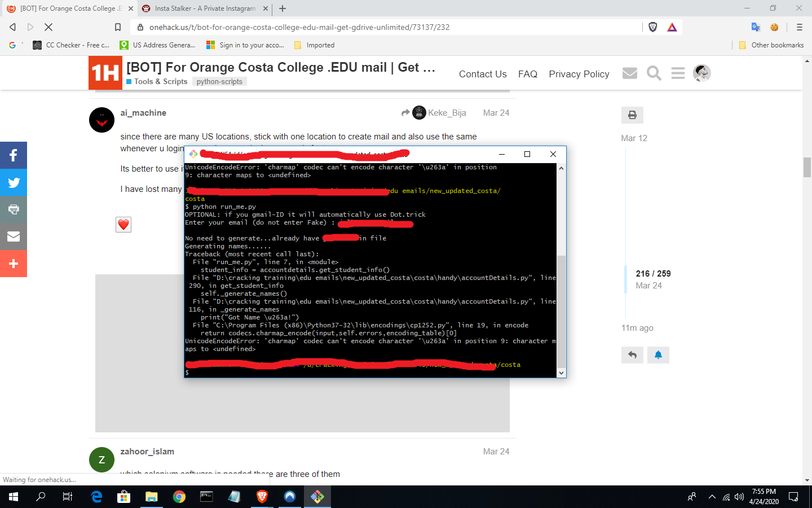Click the heart like icon under post
Viewport: 812px width, 508px height.
pos(123,225)
